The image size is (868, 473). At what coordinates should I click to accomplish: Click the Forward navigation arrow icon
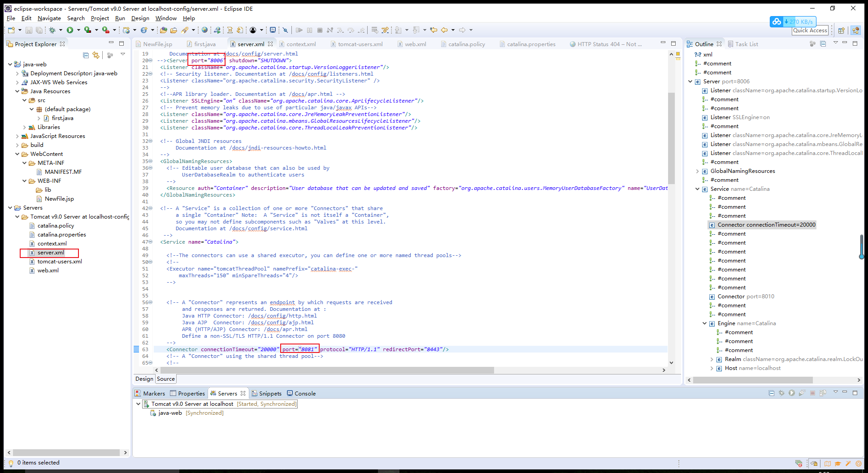tap(462, 30)
